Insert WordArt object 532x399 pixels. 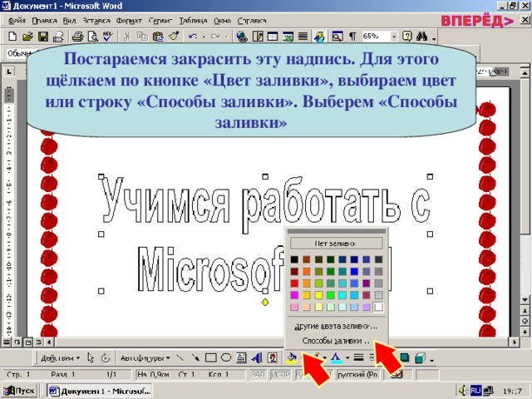click(257, 358)
